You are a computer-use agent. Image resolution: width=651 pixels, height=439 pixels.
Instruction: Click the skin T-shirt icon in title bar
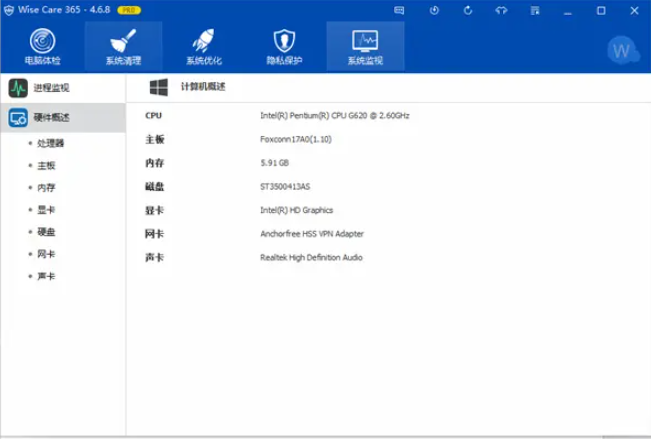point(502,10)
